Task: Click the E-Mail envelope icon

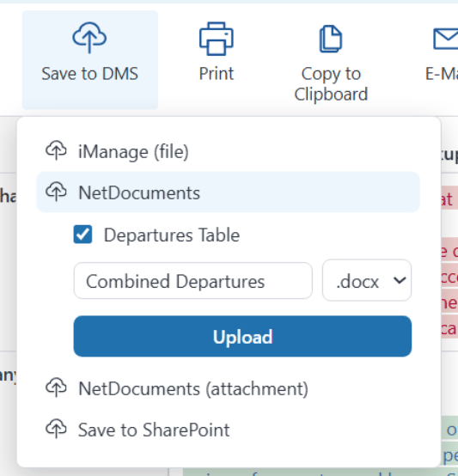Action: (446, 39)
